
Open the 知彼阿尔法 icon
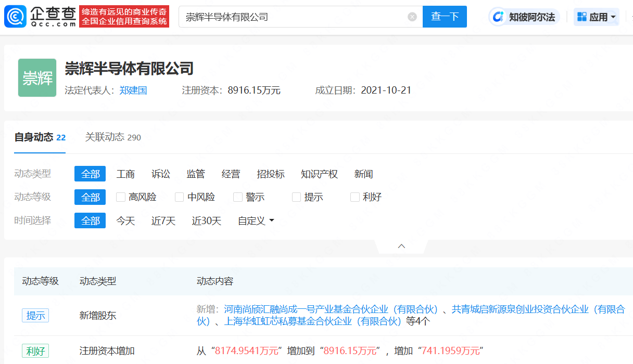[x=499, y=17]
